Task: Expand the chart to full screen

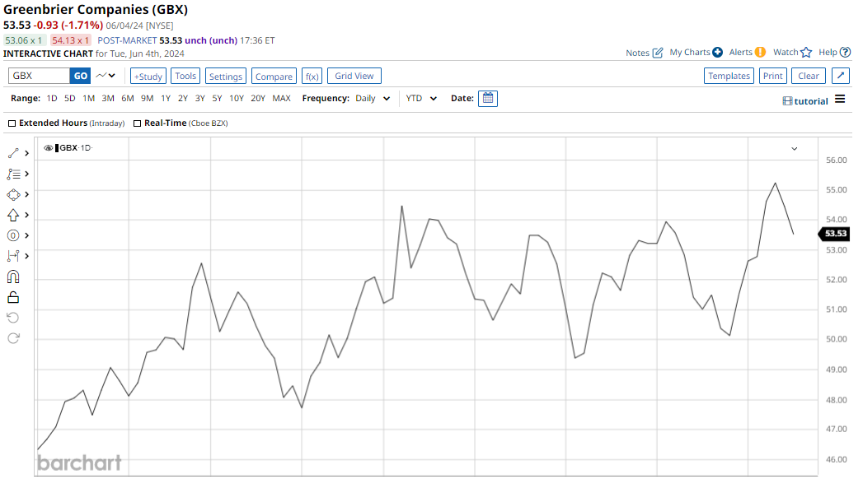Action: [x=840, y=75]
